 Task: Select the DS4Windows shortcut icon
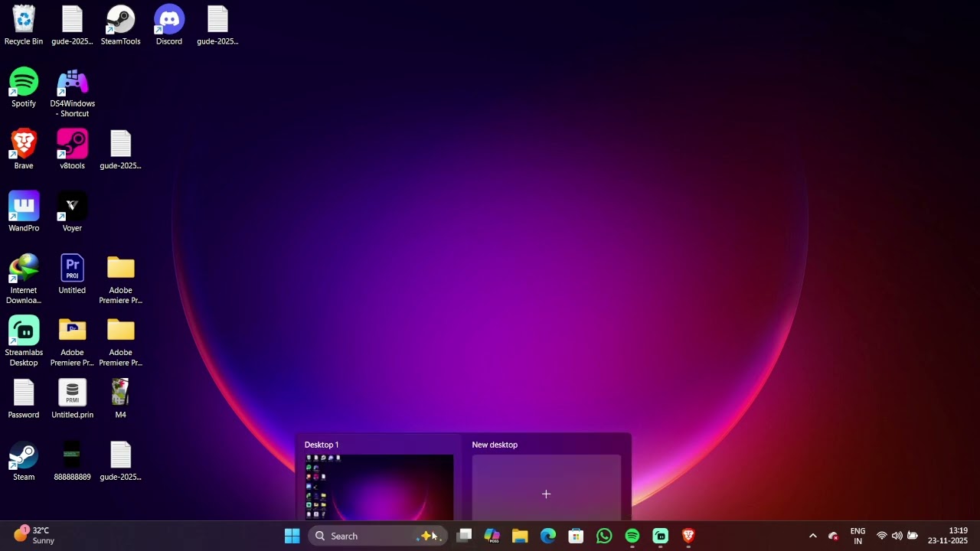click(72, 93)
